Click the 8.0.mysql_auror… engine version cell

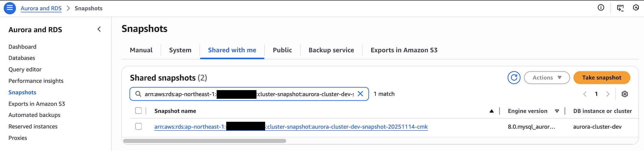pos(531,127)
